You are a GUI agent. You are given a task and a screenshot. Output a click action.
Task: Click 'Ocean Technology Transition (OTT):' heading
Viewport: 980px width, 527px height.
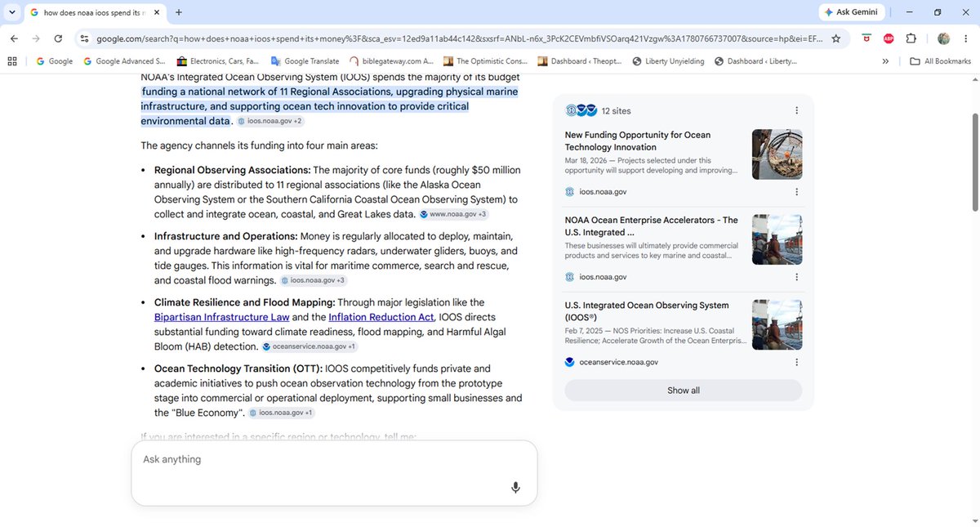click(x=238, y=368)
